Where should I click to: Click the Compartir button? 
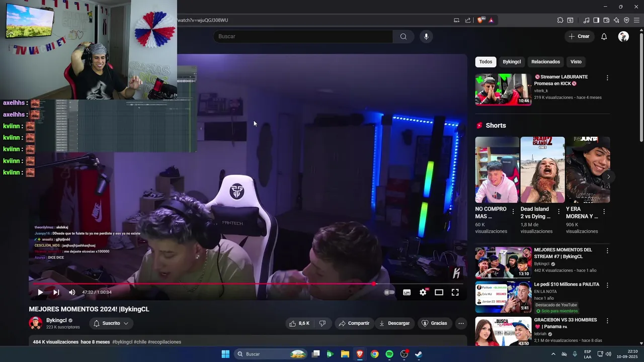point(354,323)
